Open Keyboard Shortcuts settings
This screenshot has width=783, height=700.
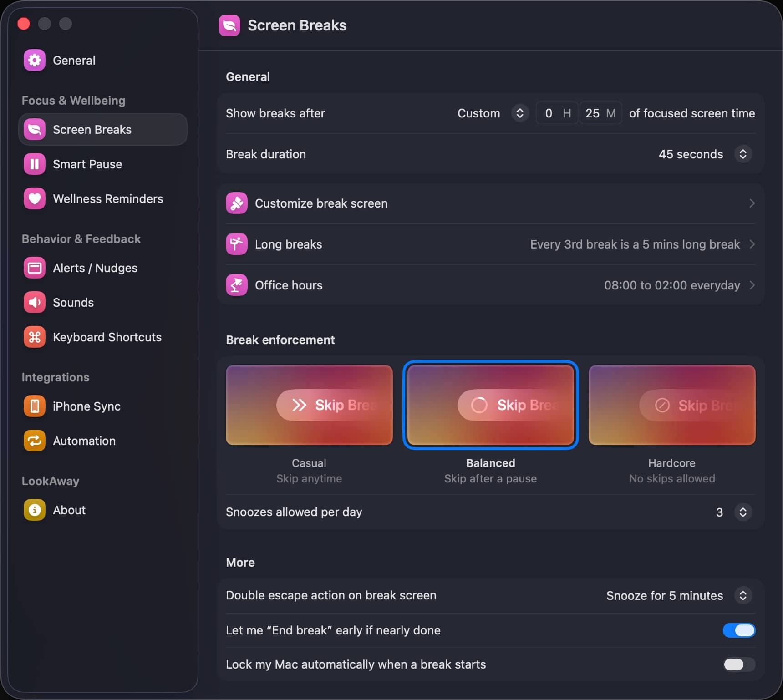103,337
